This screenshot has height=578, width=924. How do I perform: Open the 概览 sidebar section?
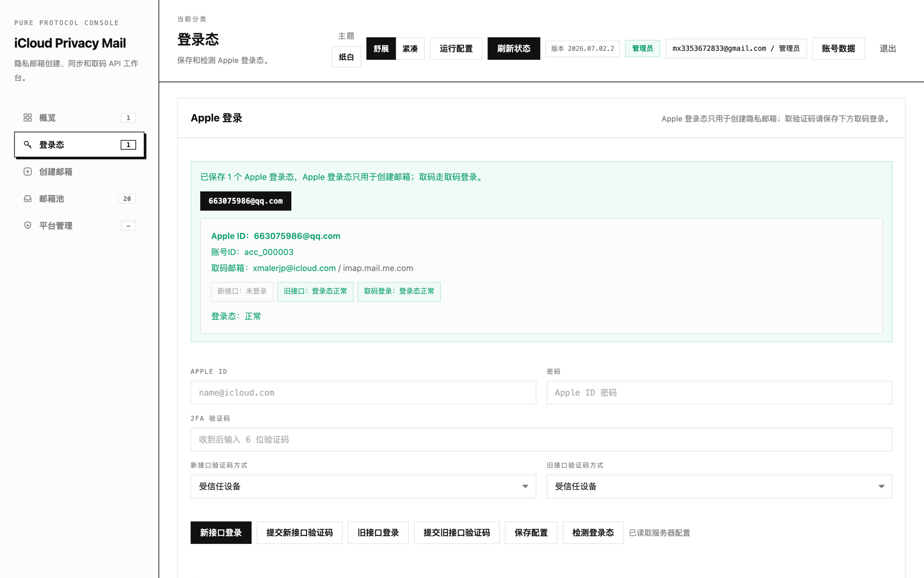[79, 118]
